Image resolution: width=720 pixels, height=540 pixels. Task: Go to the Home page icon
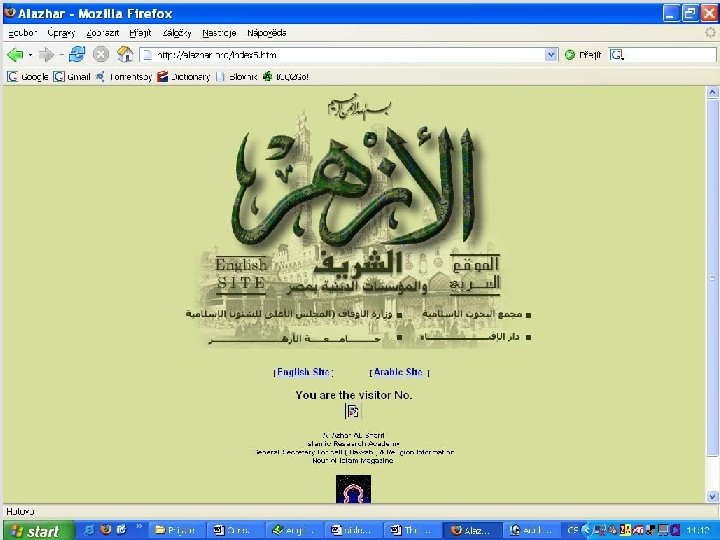[x=125, y=54]
